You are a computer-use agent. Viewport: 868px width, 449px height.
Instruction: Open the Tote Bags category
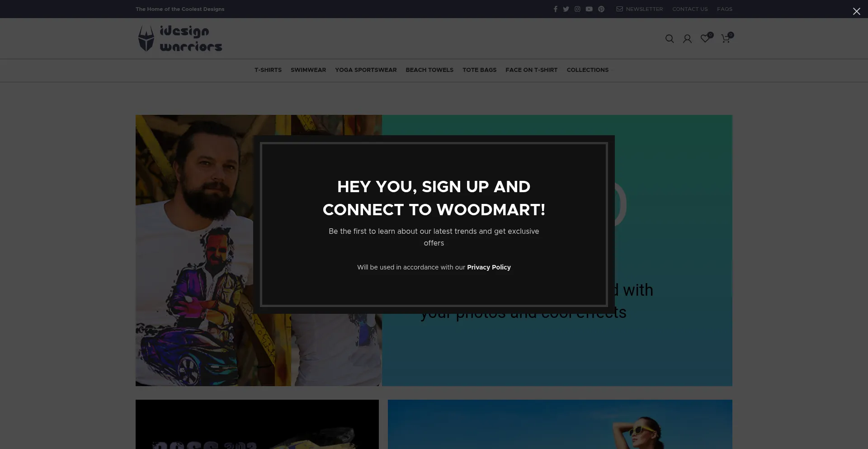click(479, 70)
